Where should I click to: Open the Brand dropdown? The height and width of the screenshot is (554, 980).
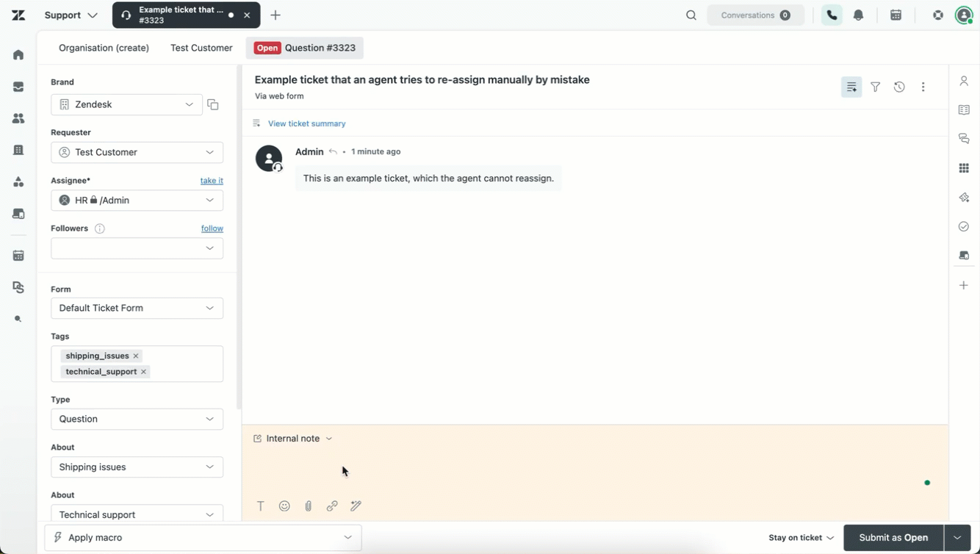coord(126,104)
